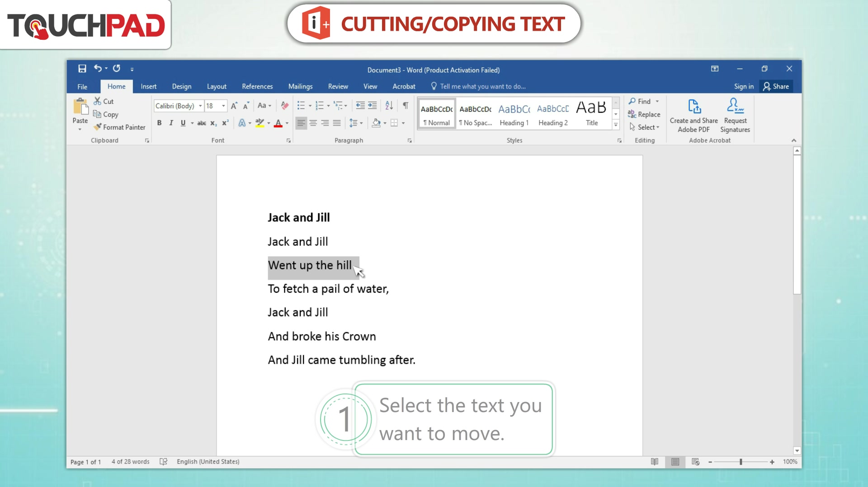This screenshot has height=487, width=868.
Task: Open borders dropdown
Action: tap(403, 123)
